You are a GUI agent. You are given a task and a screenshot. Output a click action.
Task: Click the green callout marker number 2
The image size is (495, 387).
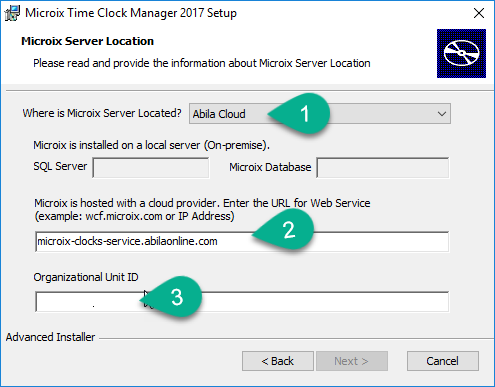pos(283,230)
